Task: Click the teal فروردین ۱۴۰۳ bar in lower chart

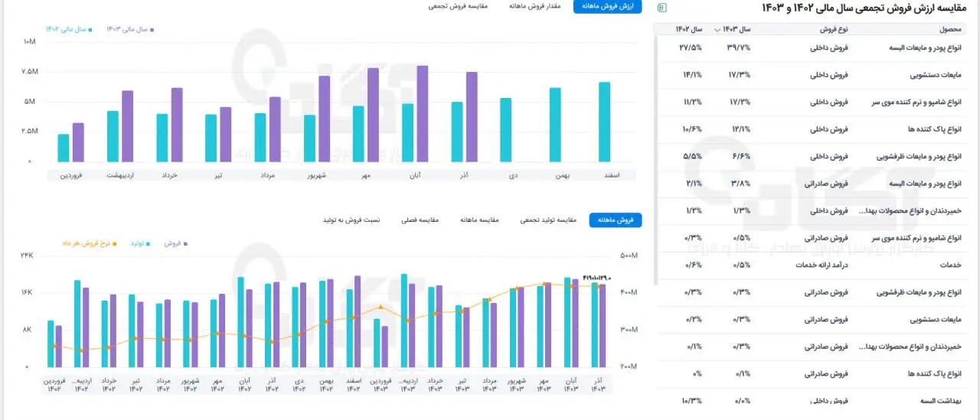Action: 377,343
